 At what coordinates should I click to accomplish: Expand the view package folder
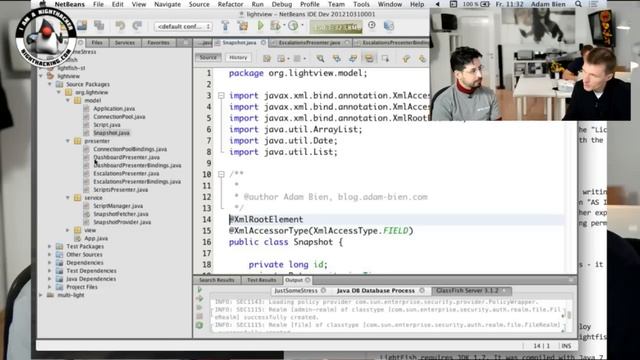pos(68,230)
